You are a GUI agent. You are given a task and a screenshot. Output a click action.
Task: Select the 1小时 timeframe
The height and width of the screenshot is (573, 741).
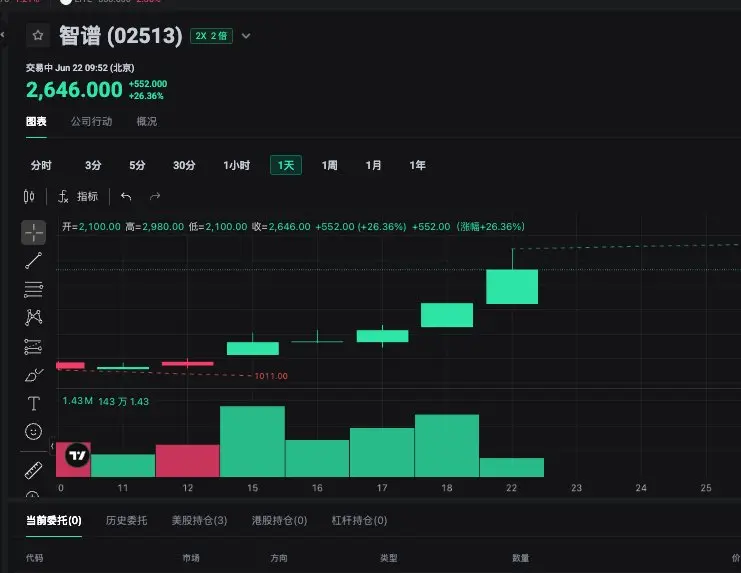point(236,165)
